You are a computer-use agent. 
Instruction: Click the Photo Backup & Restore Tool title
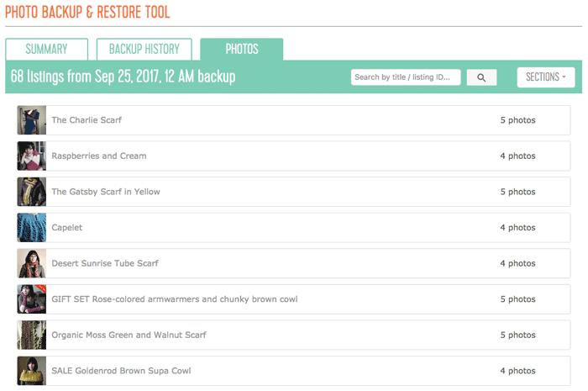click(87, 12)
